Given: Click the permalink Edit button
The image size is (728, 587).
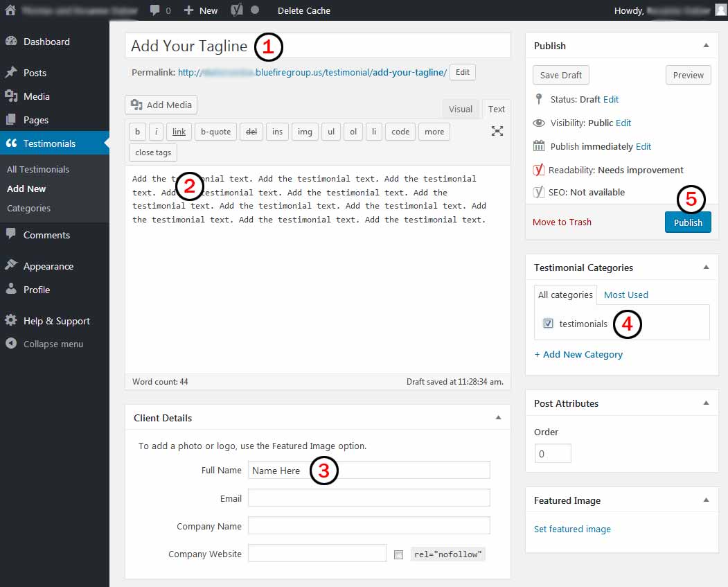Looking at the screenshot, I should [x=463, y=72].
